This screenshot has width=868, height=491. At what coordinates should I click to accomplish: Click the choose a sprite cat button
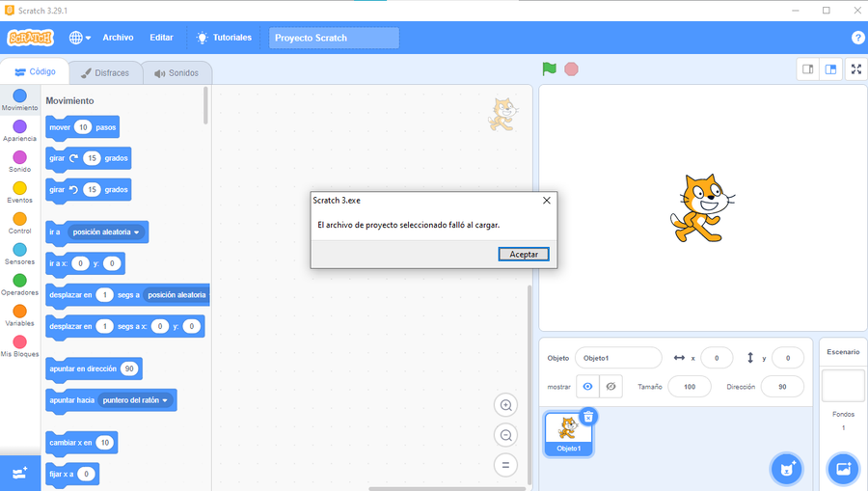(787, 470)
